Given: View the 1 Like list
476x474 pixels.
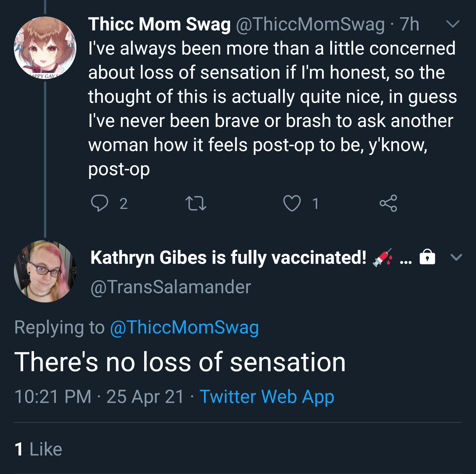Looking at the screenshot, I should pyautogui.click(x=38, y=449).
